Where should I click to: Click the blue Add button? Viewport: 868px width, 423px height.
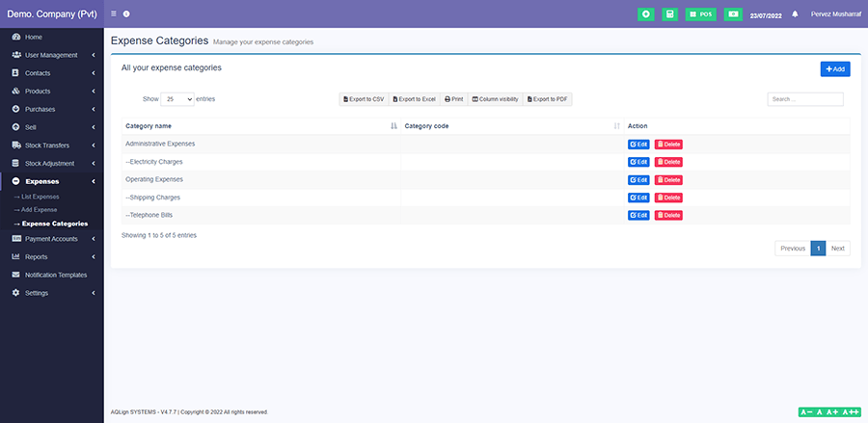[x=835, y=69]
